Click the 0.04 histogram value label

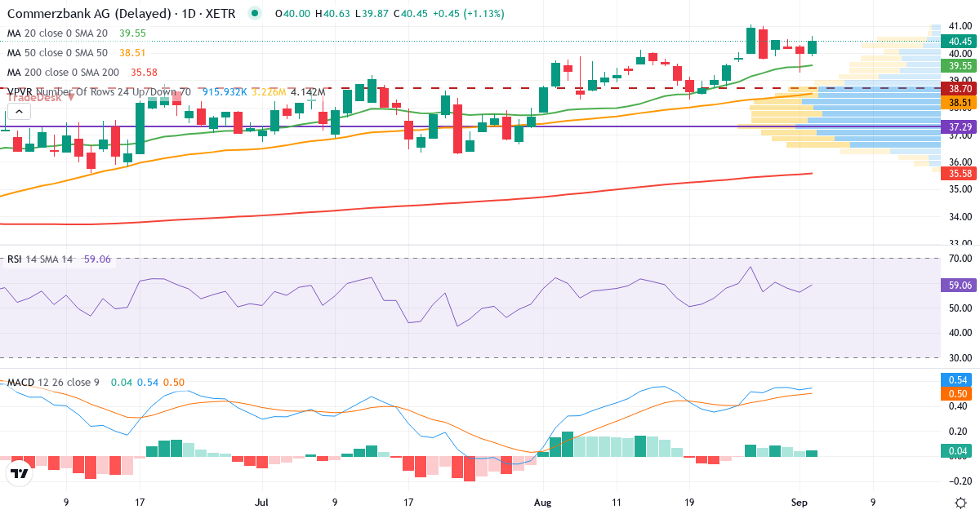coord(956,451)
